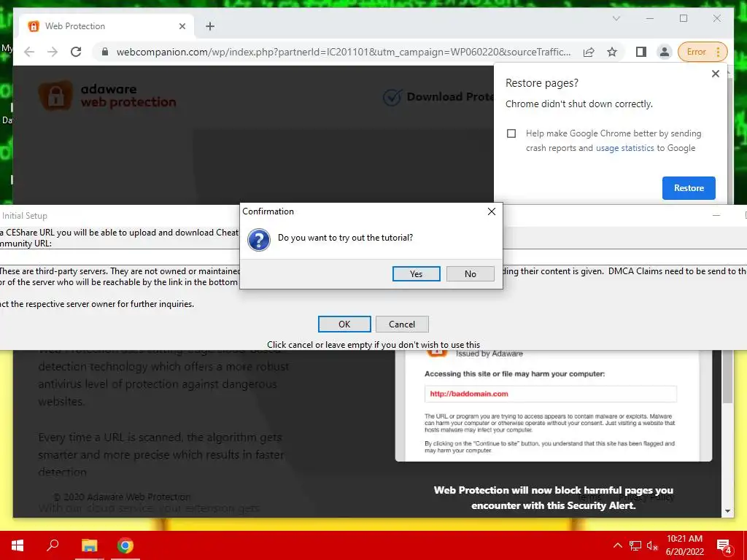
Task: Click the adaware web protection logo
Action: tap(107, 96)
